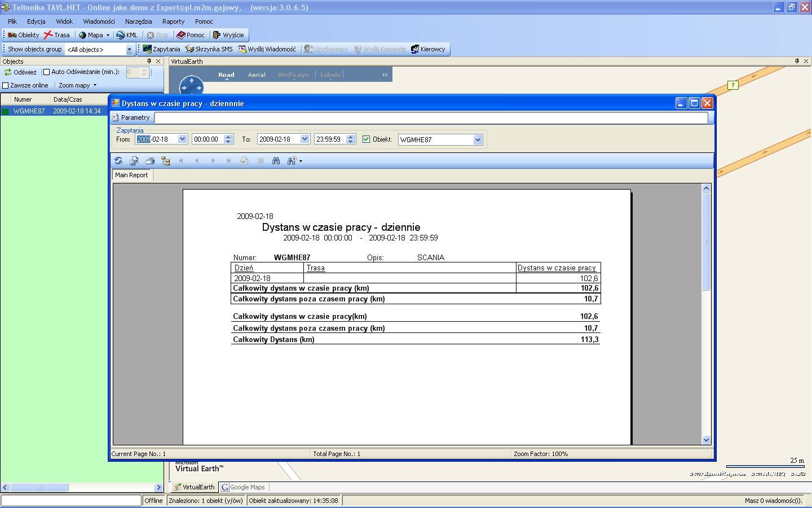This screenshot has width=812, height=508.
Task: Click the Offline status indicator
Action: pyautogui.click(x=153, y=501)
